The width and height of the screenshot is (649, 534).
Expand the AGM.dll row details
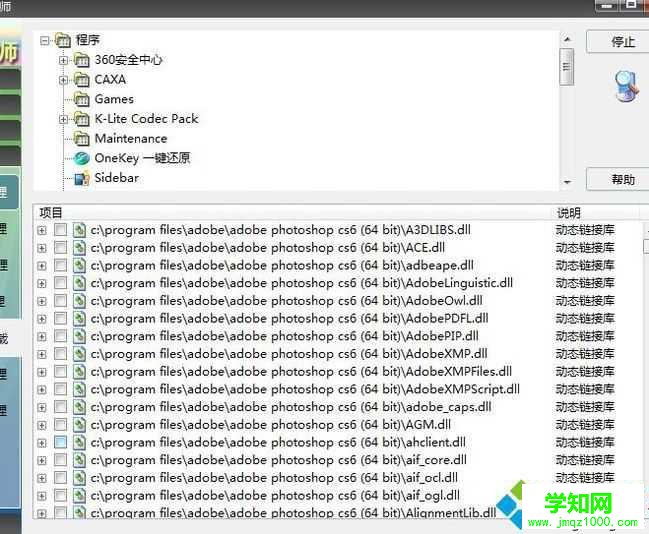(42, 426)
